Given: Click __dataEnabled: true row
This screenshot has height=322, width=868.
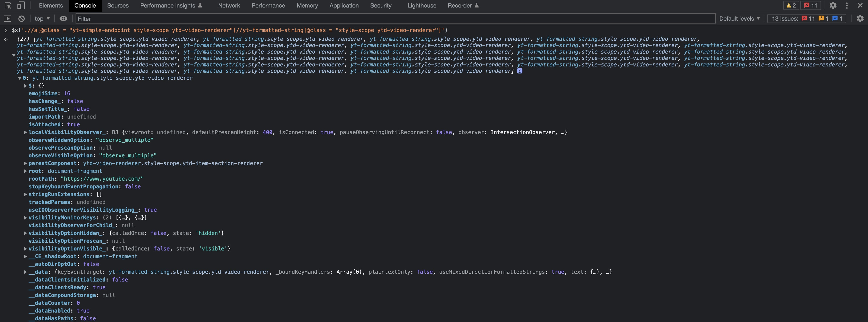Looking at the screenshot, I should click(x=59, y=311).
